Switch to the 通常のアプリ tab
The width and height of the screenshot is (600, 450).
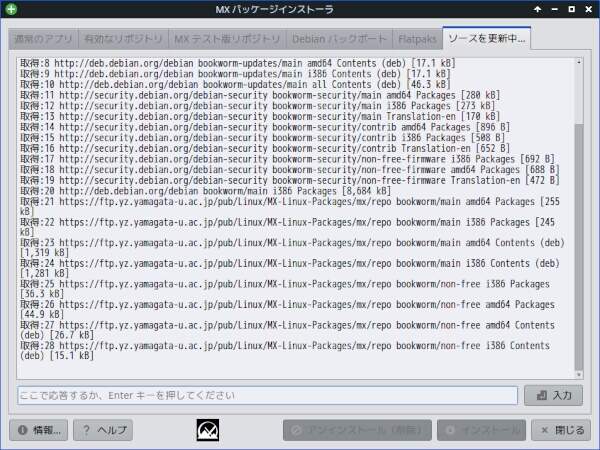pyautogui.click(x=43, y=39)
